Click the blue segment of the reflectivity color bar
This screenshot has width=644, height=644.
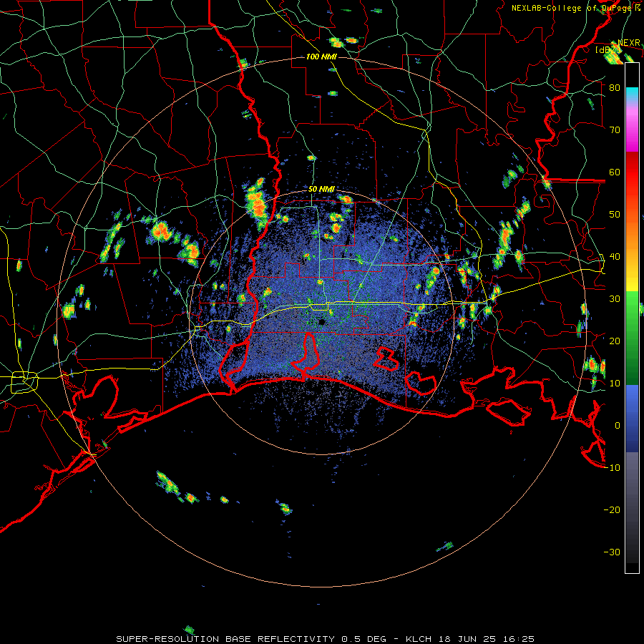(632, 418)
